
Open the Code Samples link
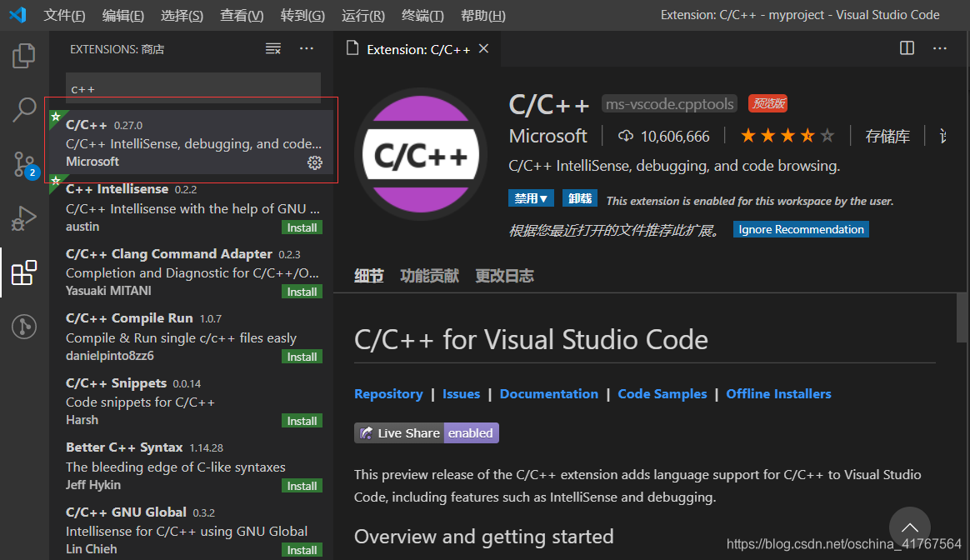(662, 394)
